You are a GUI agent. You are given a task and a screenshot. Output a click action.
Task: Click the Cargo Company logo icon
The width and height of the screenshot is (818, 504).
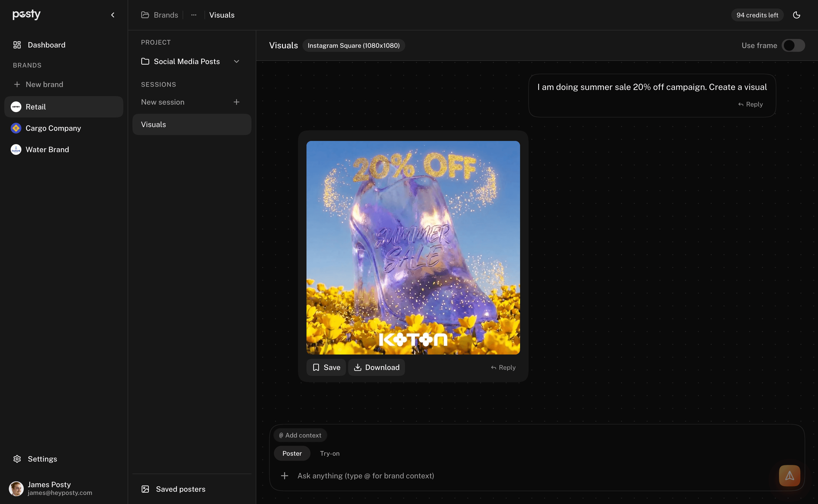point(16,128)
